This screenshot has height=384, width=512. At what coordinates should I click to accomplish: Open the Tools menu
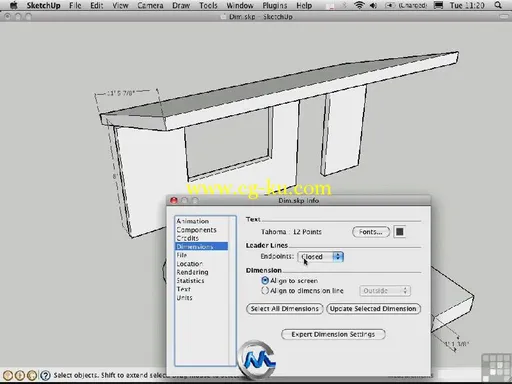point(208,5)
